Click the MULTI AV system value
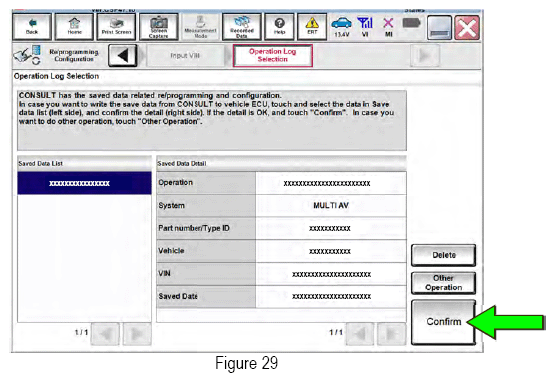 331,206
